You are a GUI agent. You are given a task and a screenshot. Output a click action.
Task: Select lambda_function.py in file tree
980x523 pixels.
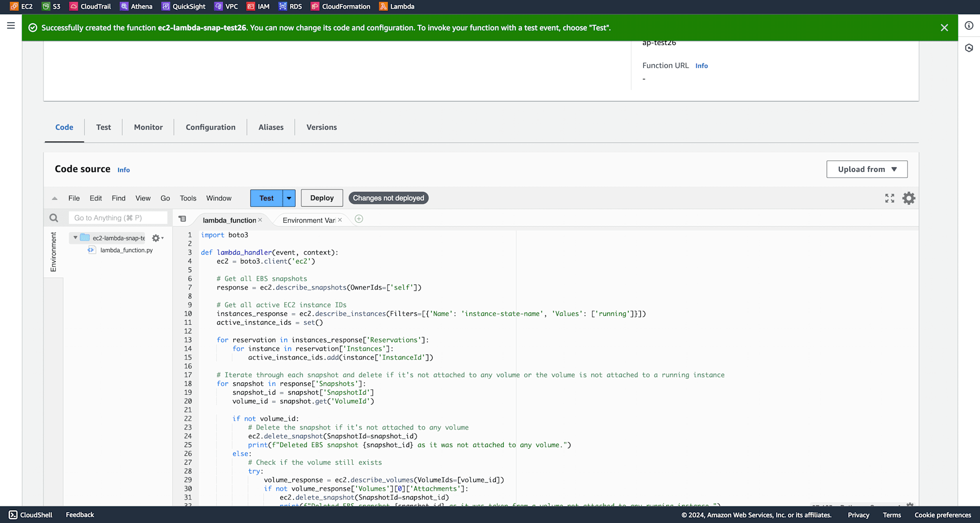(x=126, y=250)
